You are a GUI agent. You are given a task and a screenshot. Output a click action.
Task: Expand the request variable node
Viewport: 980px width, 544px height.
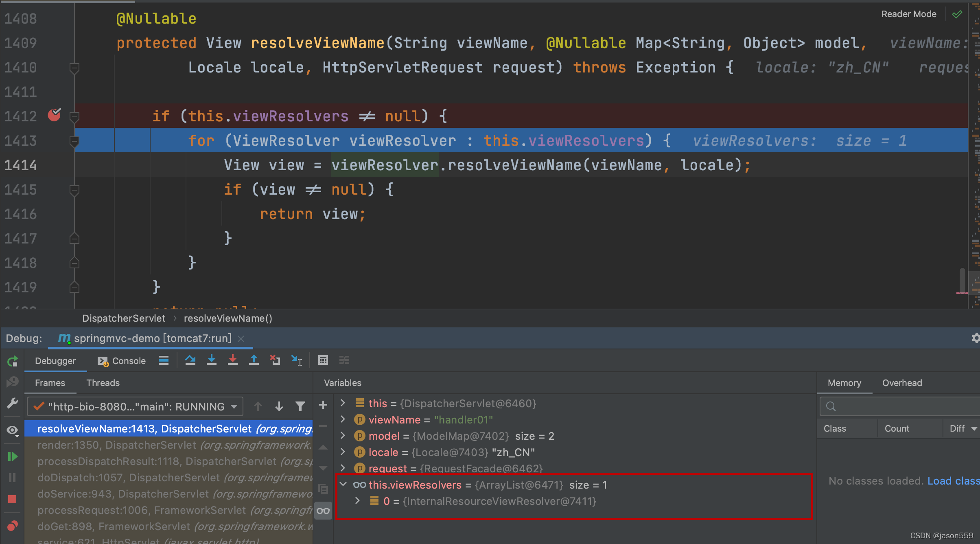point(343,468)
